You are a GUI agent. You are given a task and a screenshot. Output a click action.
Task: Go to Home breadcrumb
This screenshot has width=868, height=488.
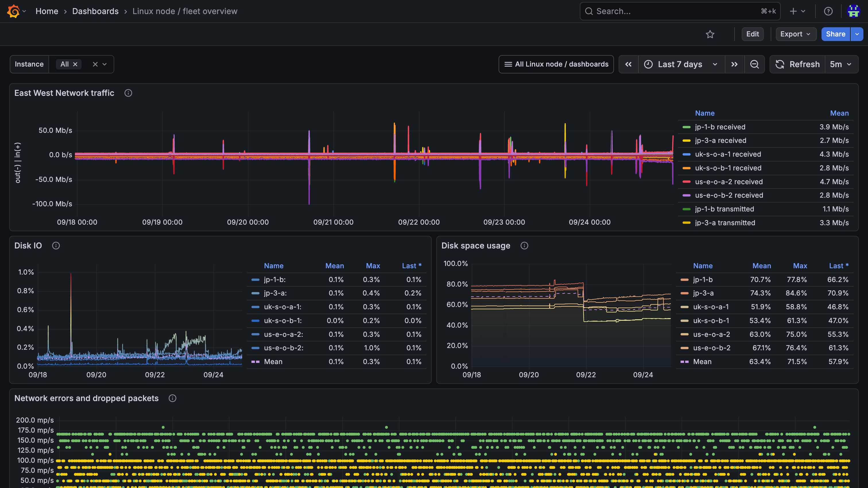pyautogui.click(x=47, y=11)
